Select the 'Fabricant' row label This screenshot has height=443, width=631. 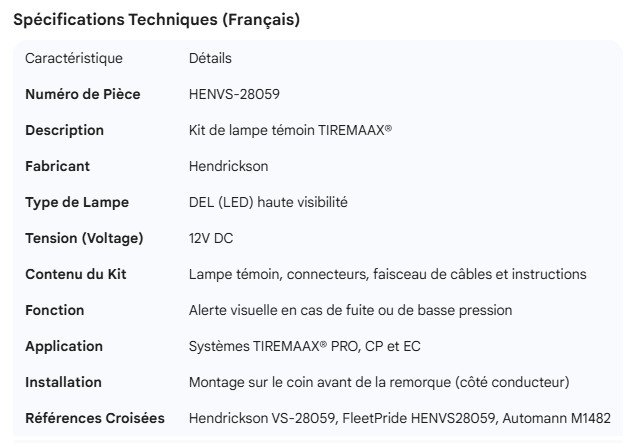pos(58,166)
